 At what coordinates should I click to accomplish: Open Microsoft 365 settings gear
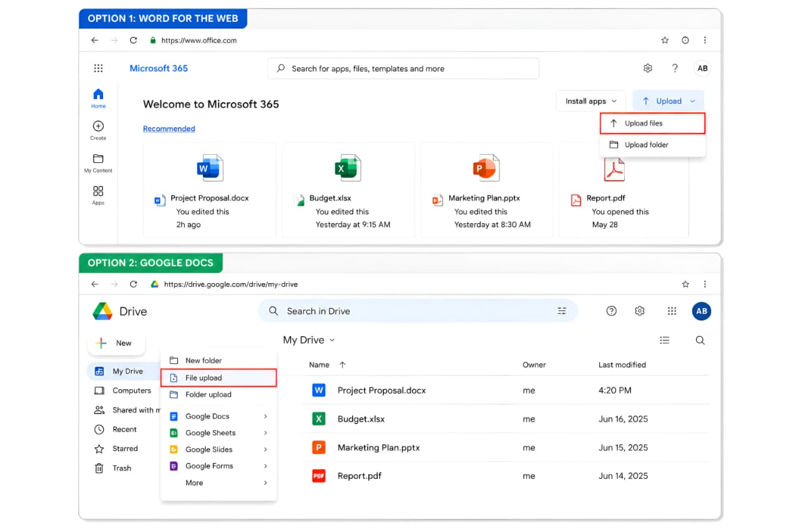[648, 69]
